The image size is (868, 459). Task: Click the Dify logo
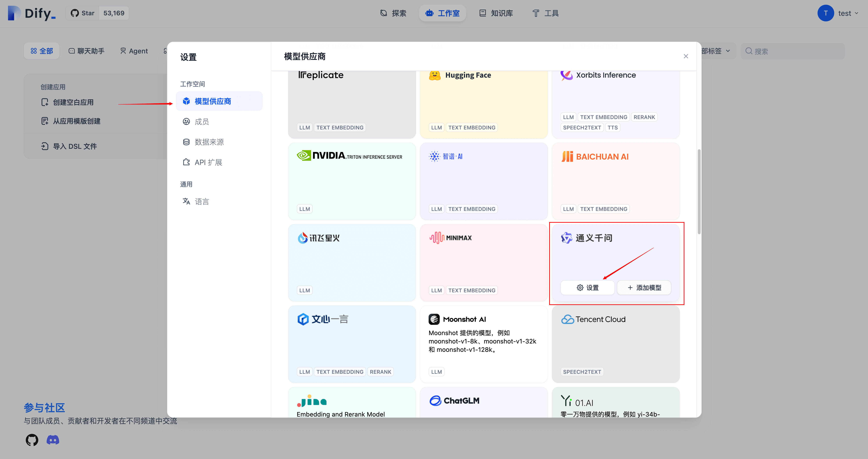tap(31, 13)
